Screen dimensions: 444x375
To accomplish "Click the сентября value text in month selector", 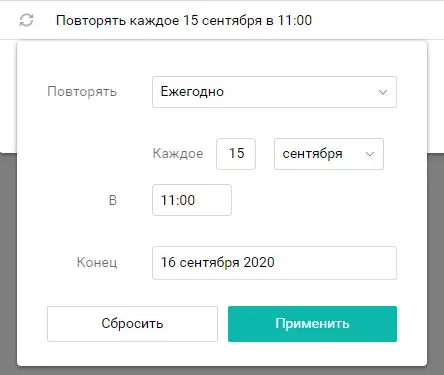I will pyautogui.click(x=312, y=154).
